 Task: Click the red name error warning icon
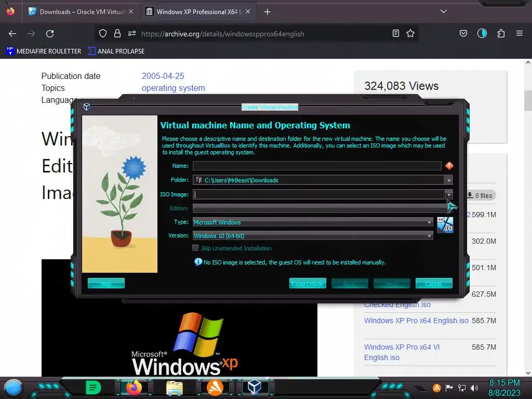449,166
